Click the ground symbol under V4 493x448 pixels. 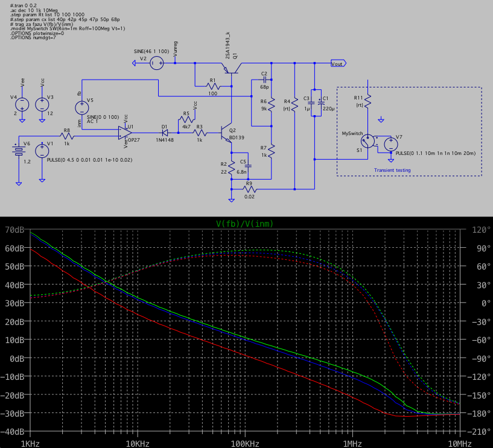point(22,121)
